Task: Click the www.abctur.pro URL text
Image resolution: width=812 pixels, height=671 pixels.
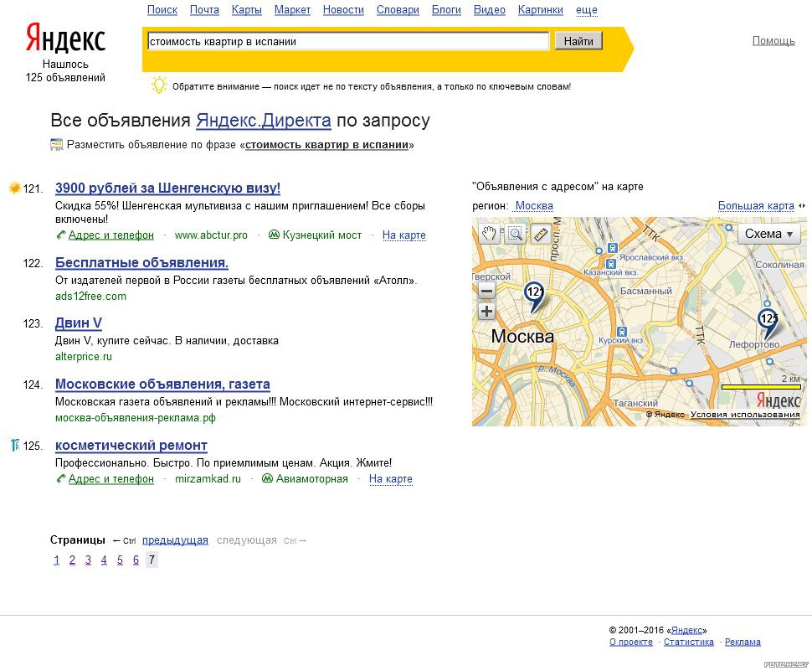Action: [211, 235]
